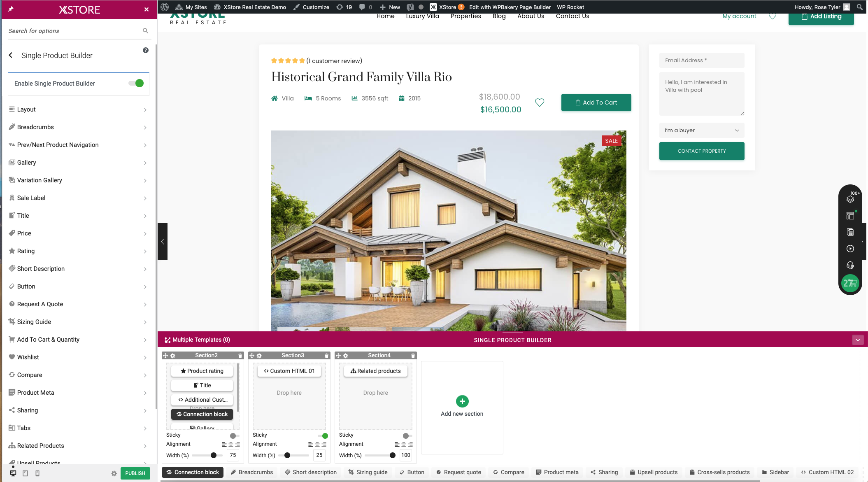Click the Section4 width slider handle
Screen dimensions: 868x482
[x=392, y=455]
